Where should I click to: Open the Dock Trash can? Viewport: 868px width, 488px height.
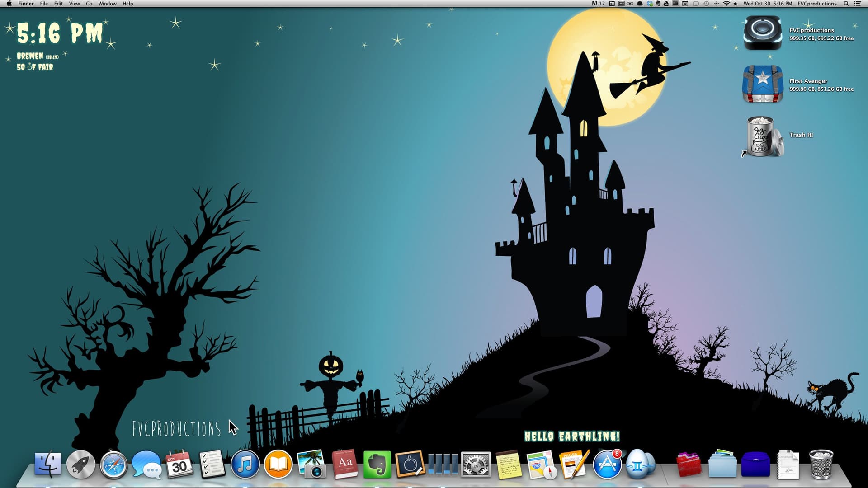pyautogui.click(x=821, y=465)
